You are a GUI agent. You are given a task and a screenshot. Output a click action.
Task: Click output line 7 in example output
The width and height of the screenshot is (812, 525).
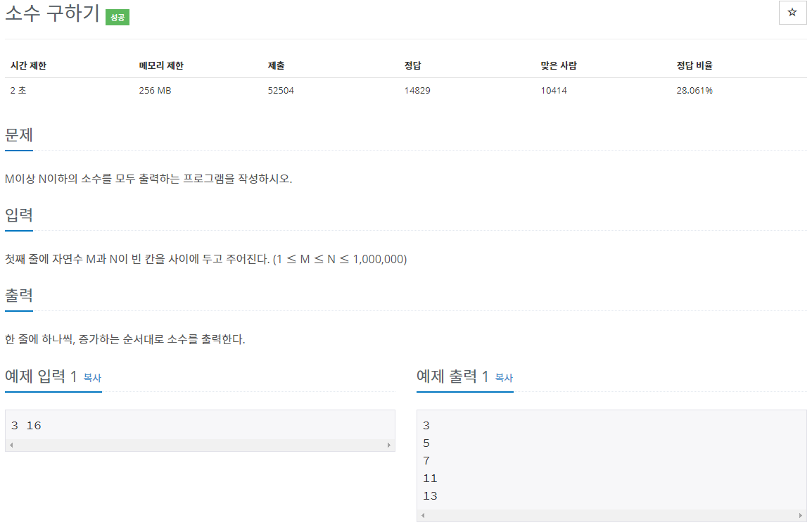click(x=426, y=461)
